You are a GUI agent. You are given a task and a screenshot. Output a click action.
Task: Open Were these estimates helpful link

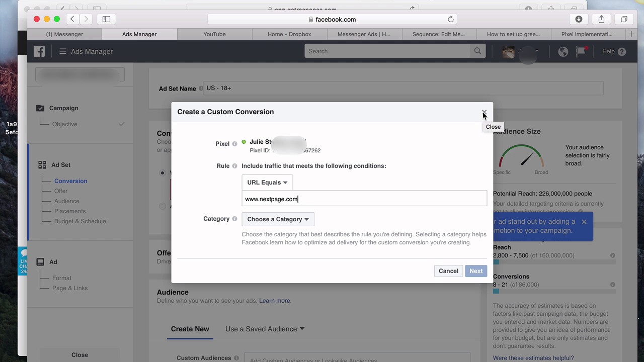[x=533, y=358]
